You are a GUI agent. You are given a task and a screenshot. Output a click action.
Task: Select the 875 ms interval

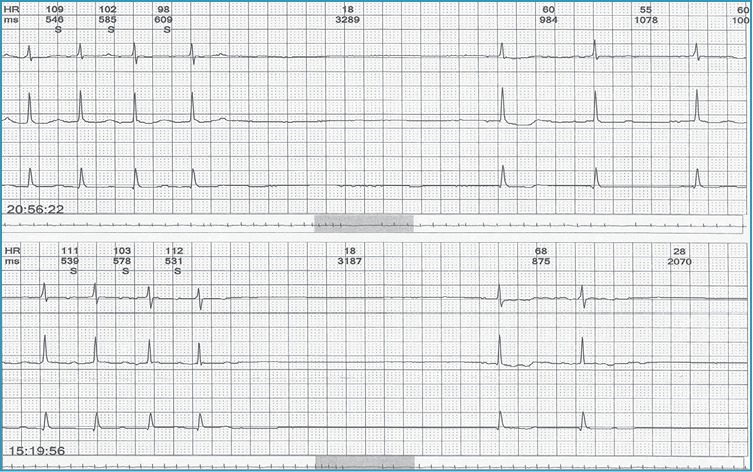541,262
